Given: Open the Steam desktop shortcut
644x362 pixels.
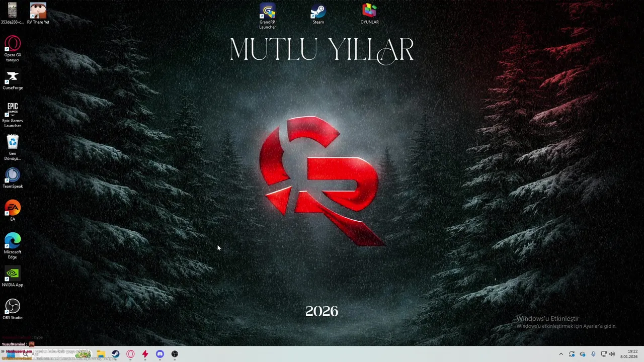Looking at the screenshot, I should coord(318,14).
